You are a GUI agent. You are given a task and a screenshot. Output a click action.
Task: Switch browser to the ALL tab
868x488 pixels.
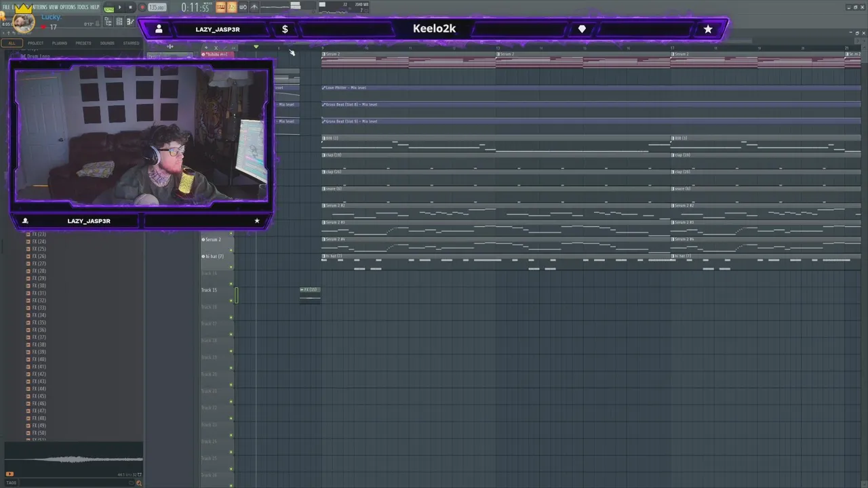12,43
